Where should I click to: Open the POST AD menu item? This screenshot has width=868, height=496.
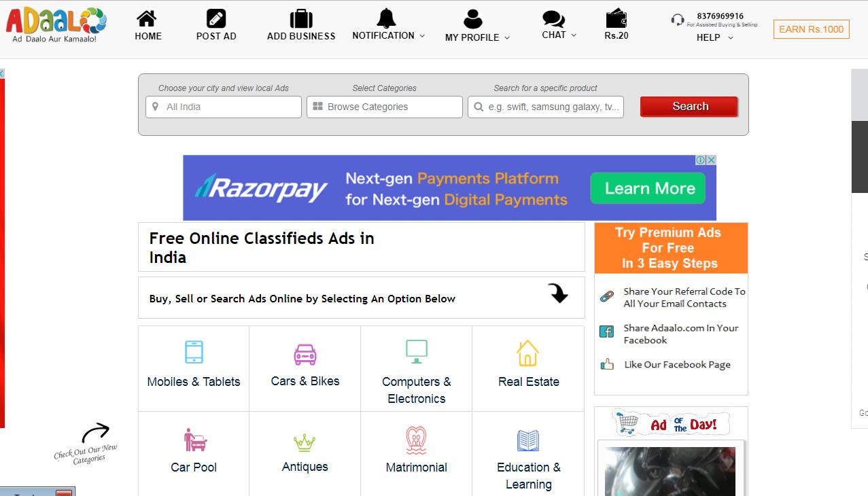pyautogui.click(x=216, y=36)
